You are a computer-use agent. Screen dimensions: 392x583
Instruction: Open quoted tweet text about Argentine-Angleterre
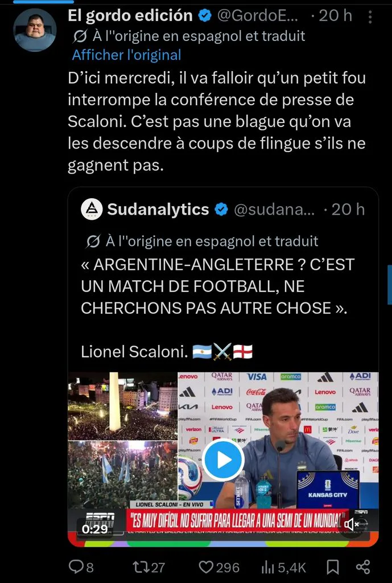tap(218, 286)
